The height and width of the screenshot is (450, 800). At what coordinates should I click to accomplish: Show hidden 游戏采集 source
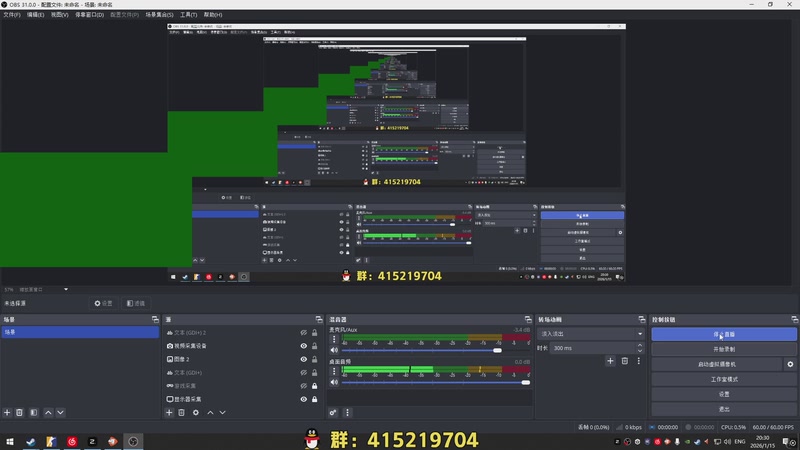(x=304, y=386)
